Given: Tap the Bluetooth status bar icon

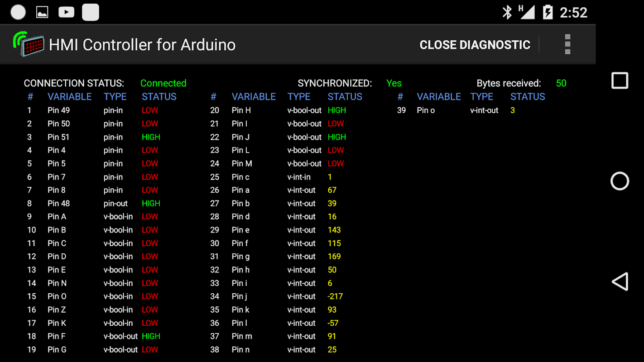Looking at the screenshot, I should (507, 12).
